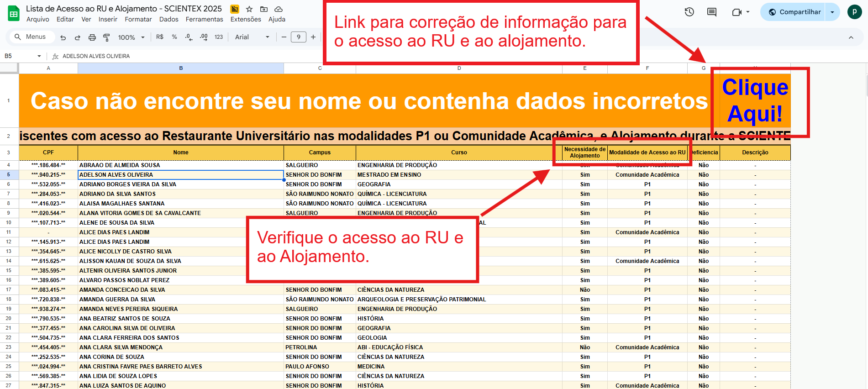Format selected cells as percent
Screen dimensions: 868x389
tap(174, 37)
